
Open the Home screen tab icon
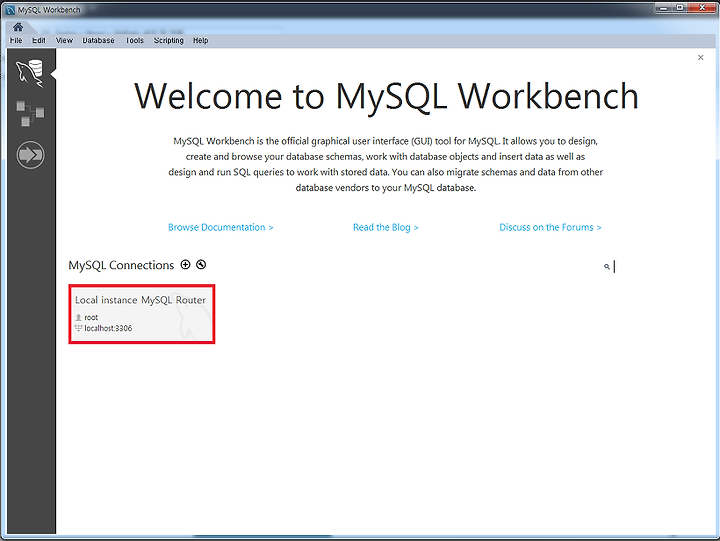tap(18, 27)
